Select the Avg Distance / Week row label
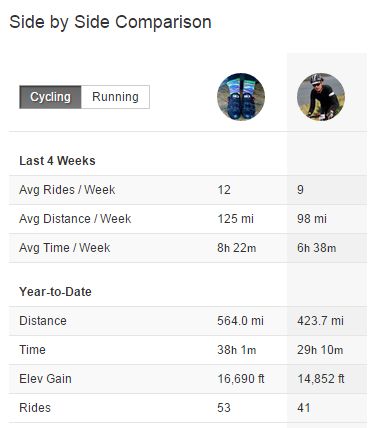377x428 pixels. (x=75, y=219)
